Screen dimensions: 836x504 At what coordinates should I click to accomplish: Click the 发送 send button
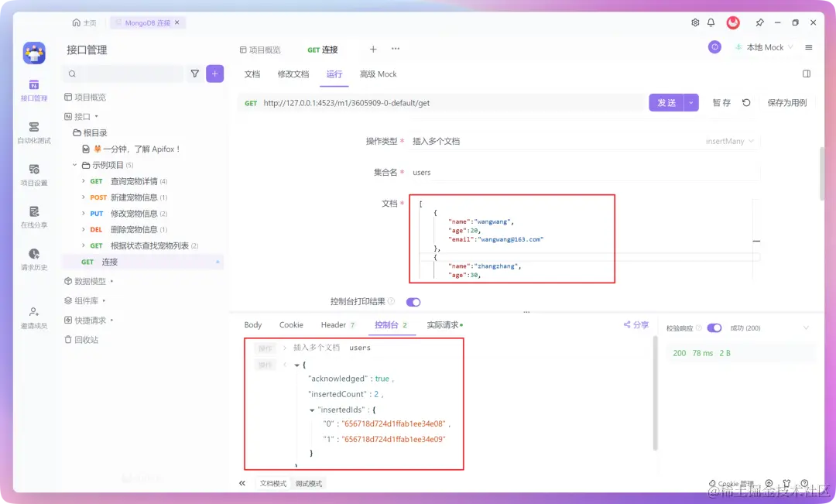click(x=666, y=102)
